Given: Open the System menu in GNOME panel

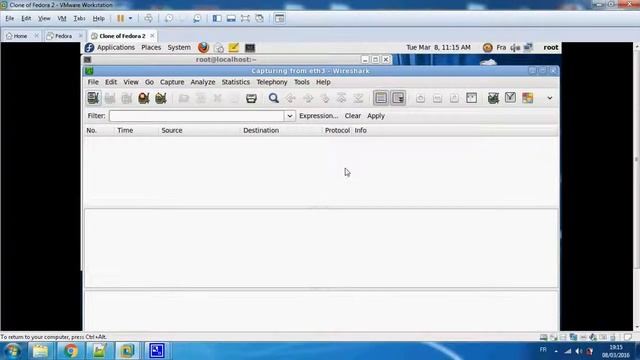Looking at the screenshot, I should click(179, 47).
